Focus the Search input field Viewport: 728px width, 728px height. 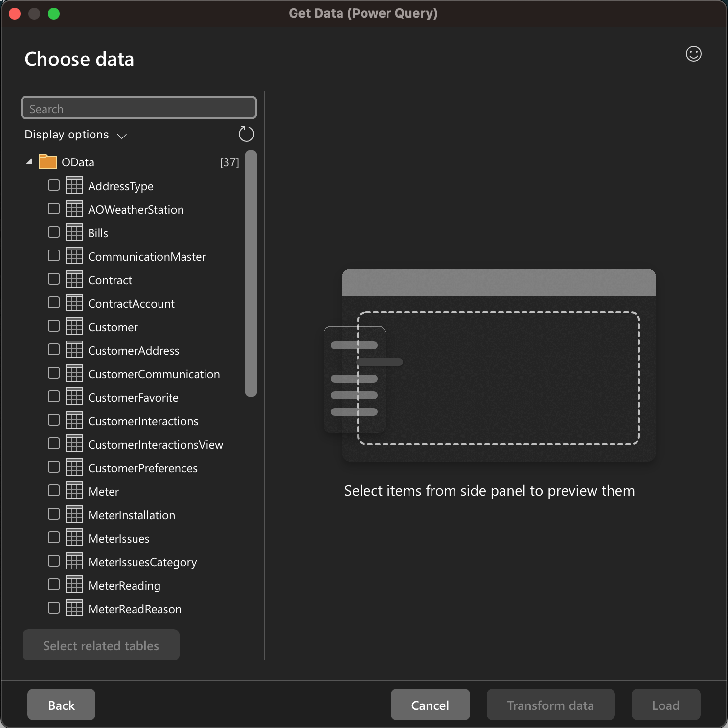(139, 108)
